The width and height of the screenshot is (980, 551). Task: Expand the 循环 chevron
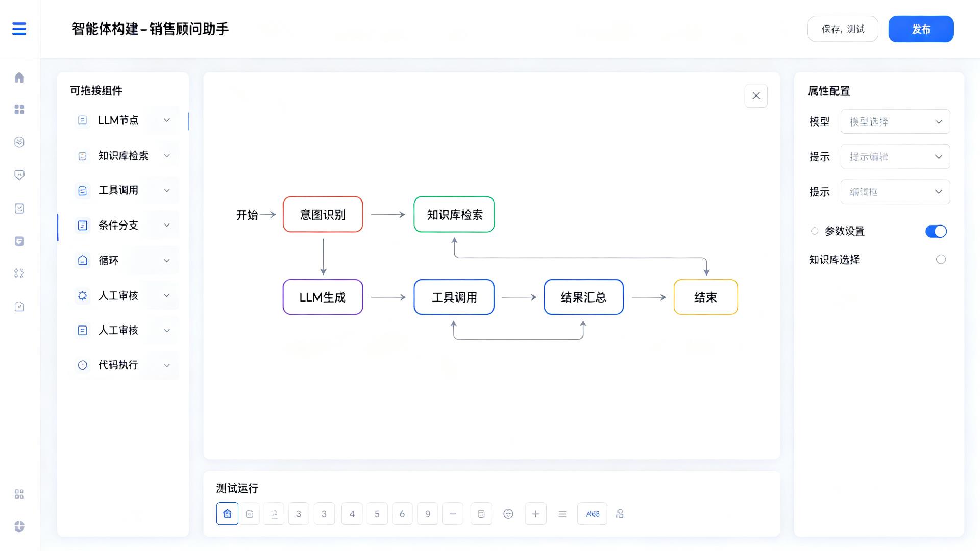(x=166, y=261)
